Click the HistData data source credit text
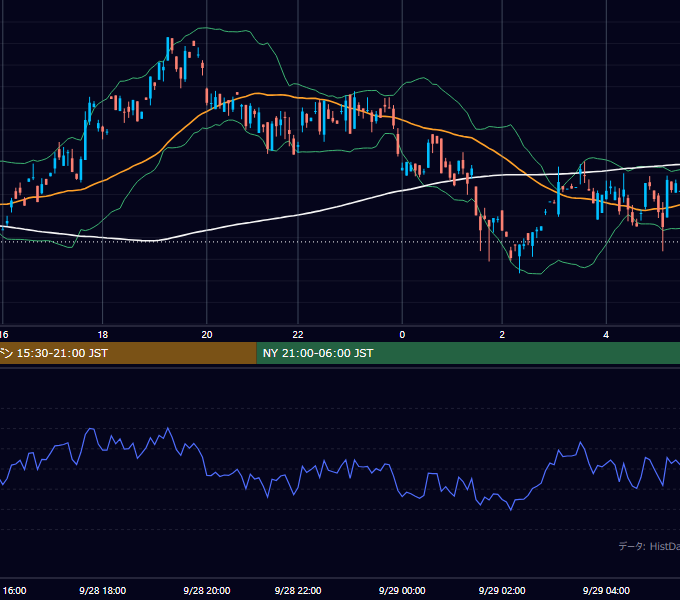Image resolution: width=680 pixels, height=600 pixels. [649, 546]
